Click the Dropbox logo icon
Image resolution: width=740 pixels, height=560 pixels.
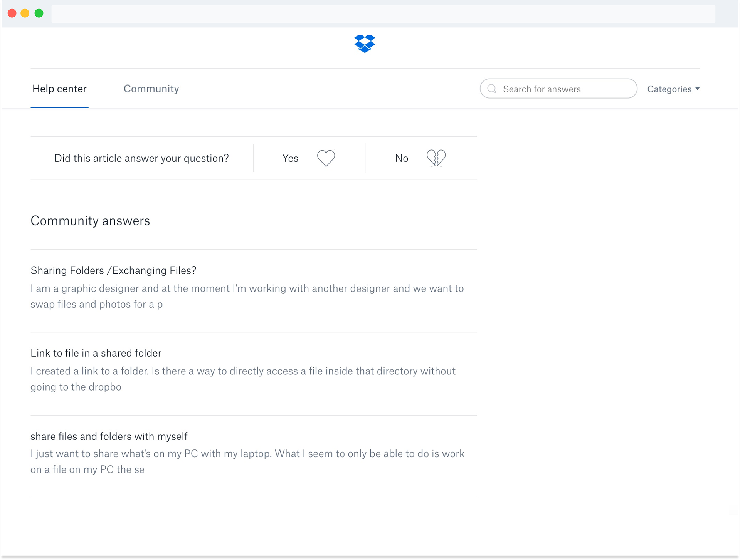[364, 44]
